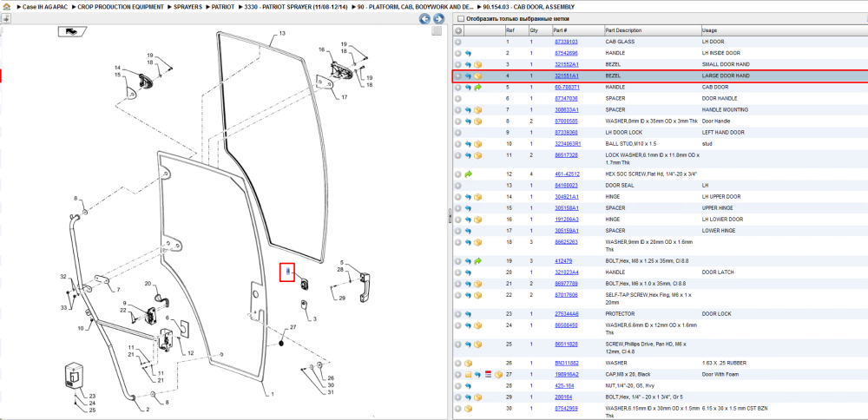This screenshot has height=420, width=868.
Task: Click 'DOOR SEAL' description cell
Action: pyautogui.click(x=620, y=186)
